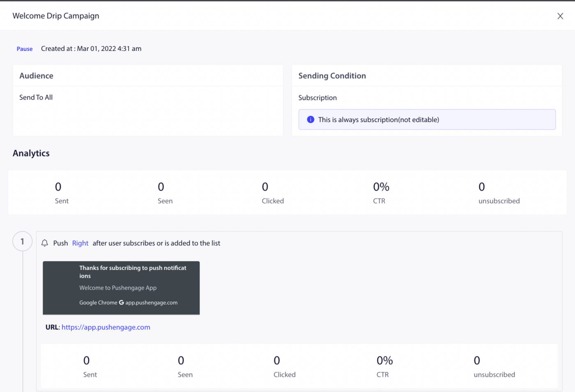The image size is (575, 392).
Task: Click the blue info icon in Subscription notice
Action: 310,120
